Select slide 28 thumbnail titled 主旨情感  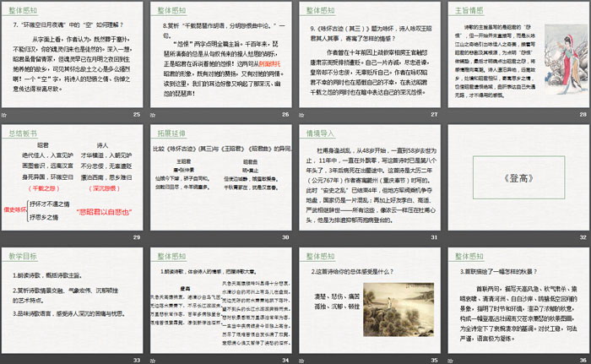(518, 55)
